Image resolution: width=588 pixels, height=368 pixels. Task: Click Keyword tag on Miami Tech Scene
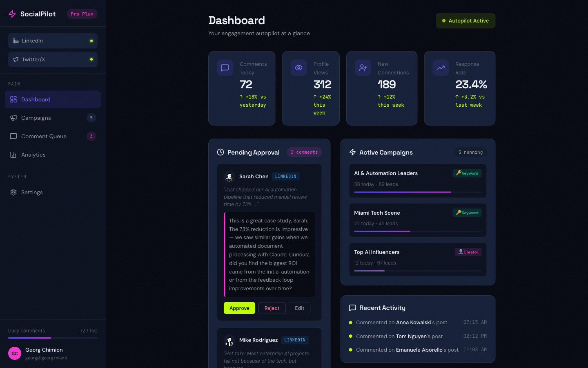[467, 213]
